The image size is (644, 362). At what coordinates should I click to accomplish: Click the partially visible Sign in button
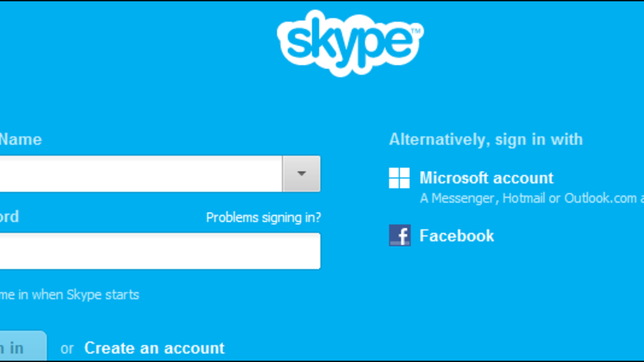[x=23, y=346]
